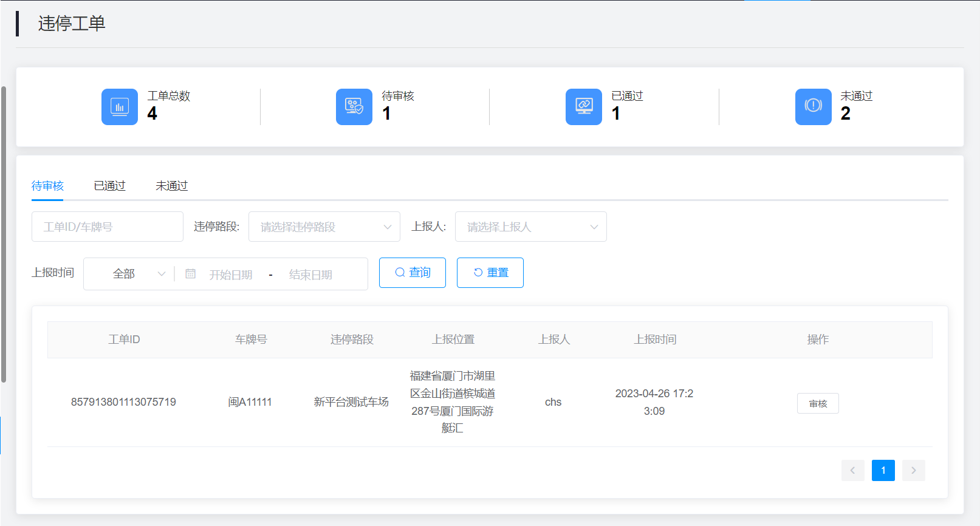The height and width of the screenshot is (526, 980).
Task: Select page 1 in pagination
Action: pos(883,470)
